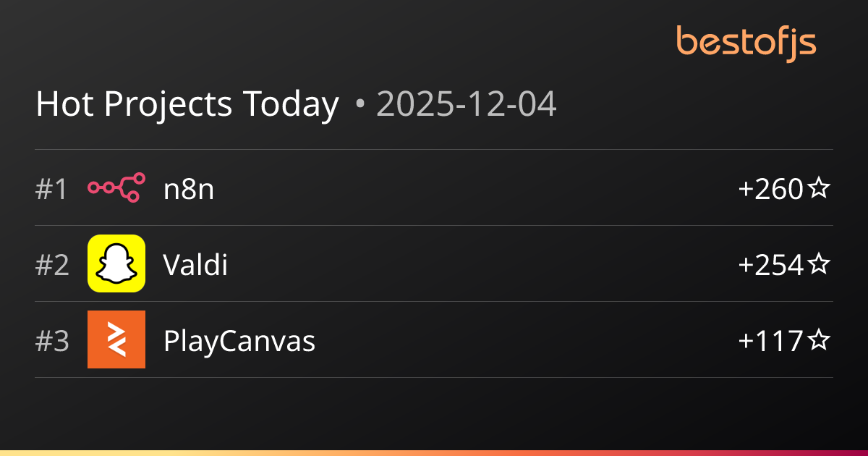Click the +254 star count

[771, 266]
